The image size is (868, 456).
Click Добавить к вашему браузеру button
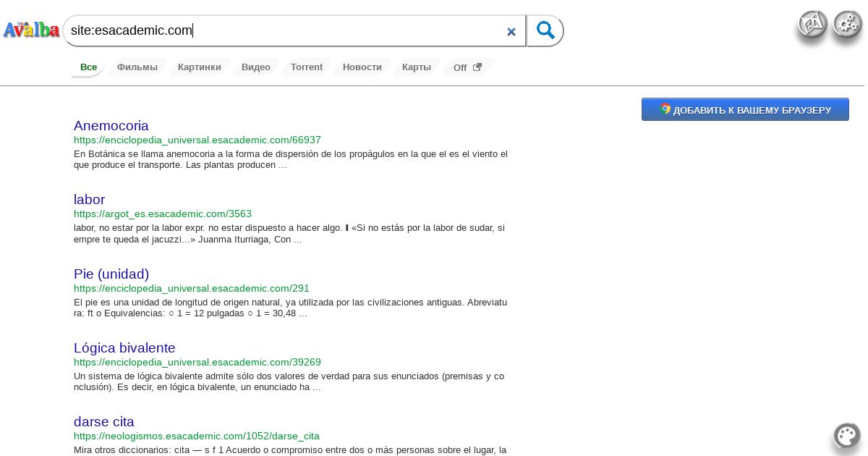(x=745, y=109)
